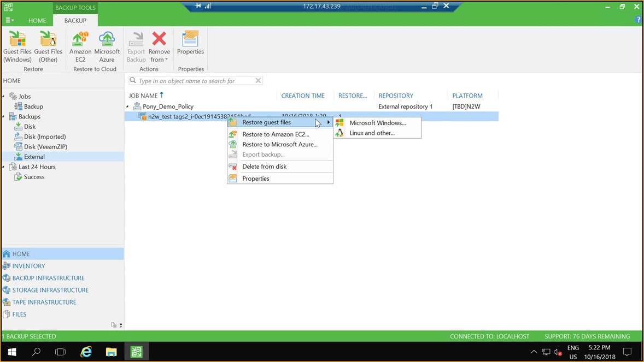Click External repository 1 cell
The width and height of the screenshot is (644, 362).
click(406, 106)
